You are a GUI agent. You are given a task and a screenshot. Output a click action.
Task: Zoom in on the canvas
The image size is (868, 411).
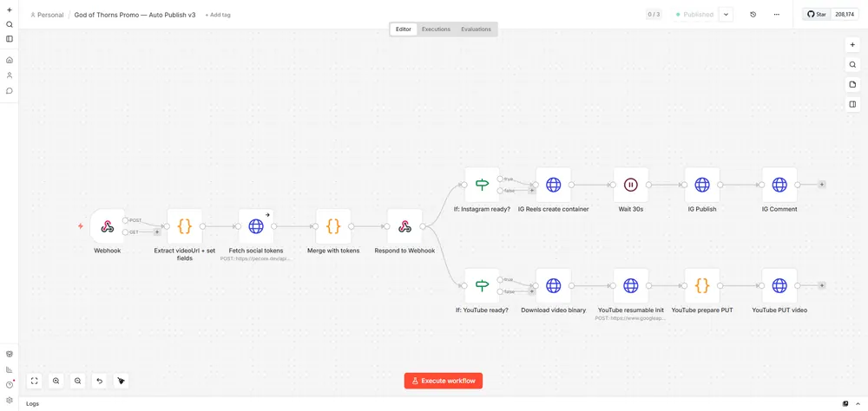[56, 381]
